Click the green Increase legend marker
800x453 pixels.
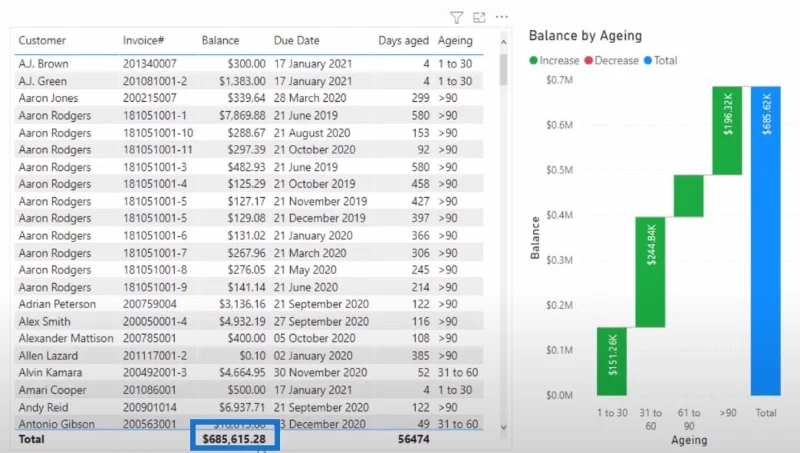click(534, 60)
